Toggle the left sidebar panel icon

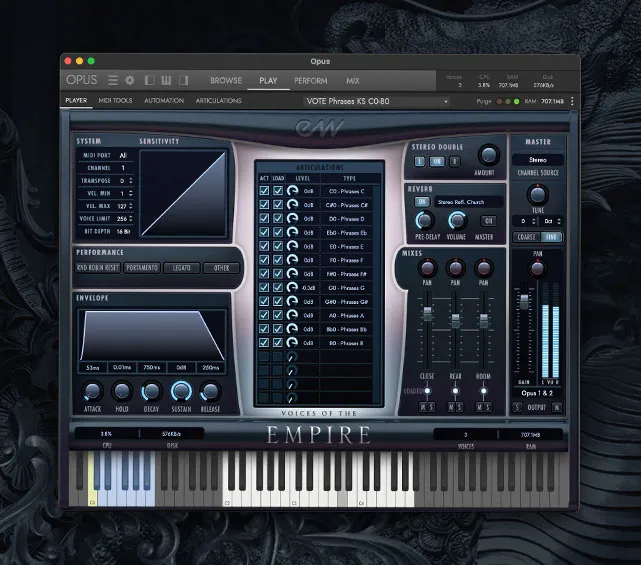pyautogui.click(x=150, y=80)
